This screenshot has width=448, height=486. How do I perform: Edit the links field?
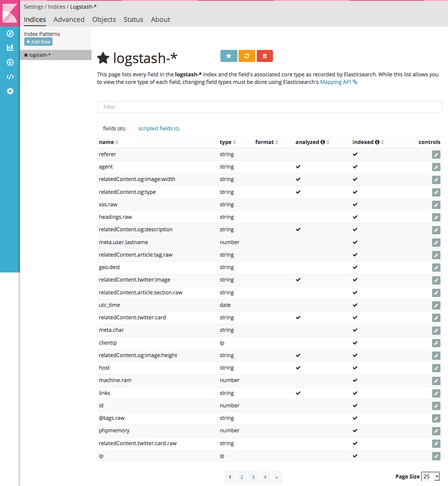[436, 393]
